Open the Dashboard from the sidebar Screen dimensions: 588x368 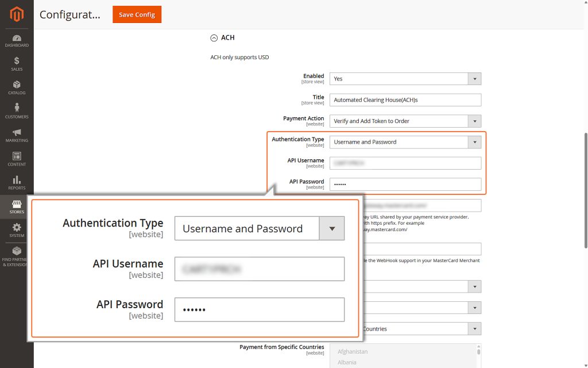(x=16, y=41)
